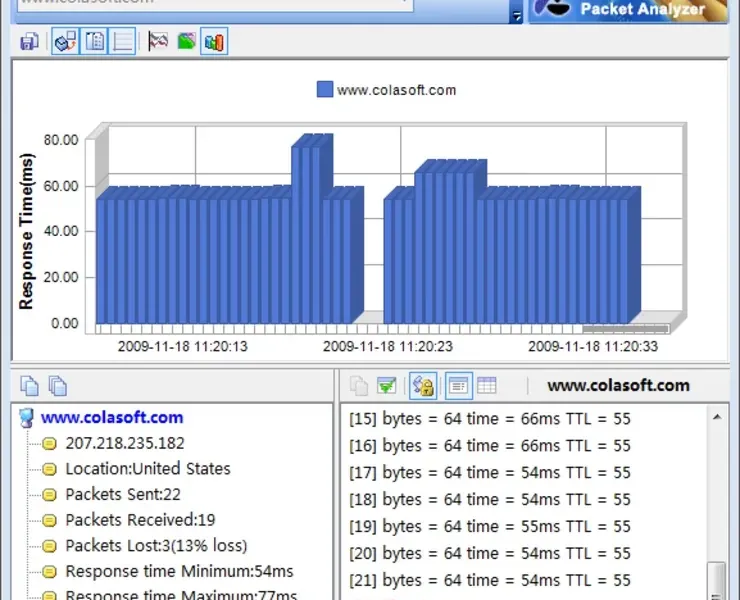
Task: Select 'Packets Lost:3(13% loss)' entry
Action: click(x=156, y=545)
